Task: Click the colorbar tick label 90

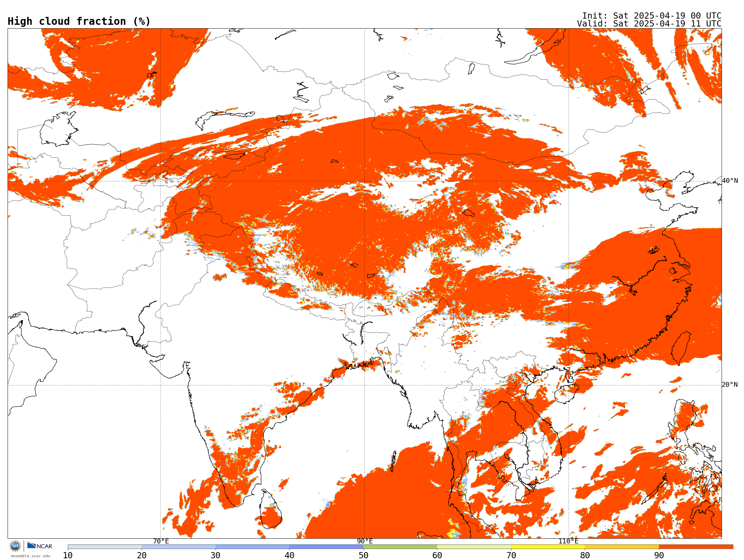Action: point(659,555)
